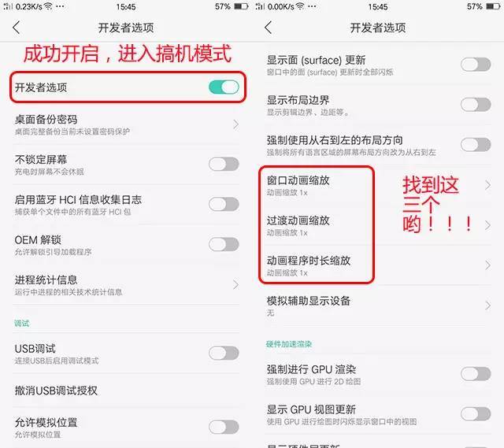The image size is (504, 448).
Task: Tap the Wi-Fi icon in left status bar
Action: click(48, 6)
